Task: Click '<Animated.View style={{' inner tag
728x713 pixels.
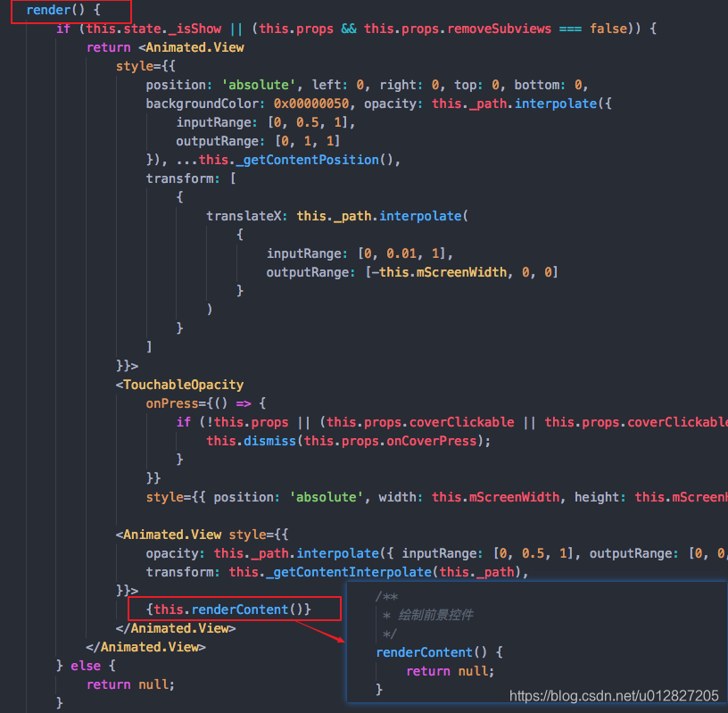Action: 202,535
